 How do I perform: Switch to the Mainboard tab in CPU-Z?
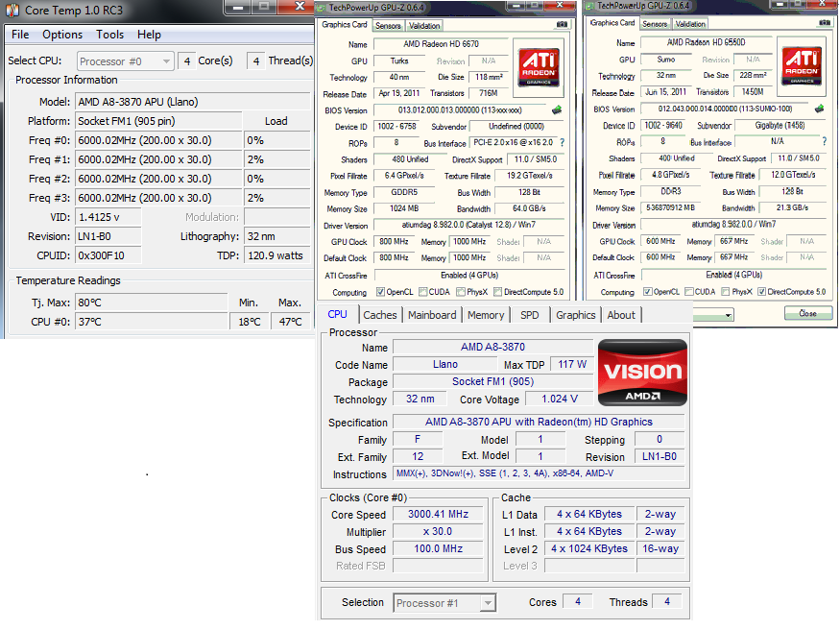coord(432,315)
